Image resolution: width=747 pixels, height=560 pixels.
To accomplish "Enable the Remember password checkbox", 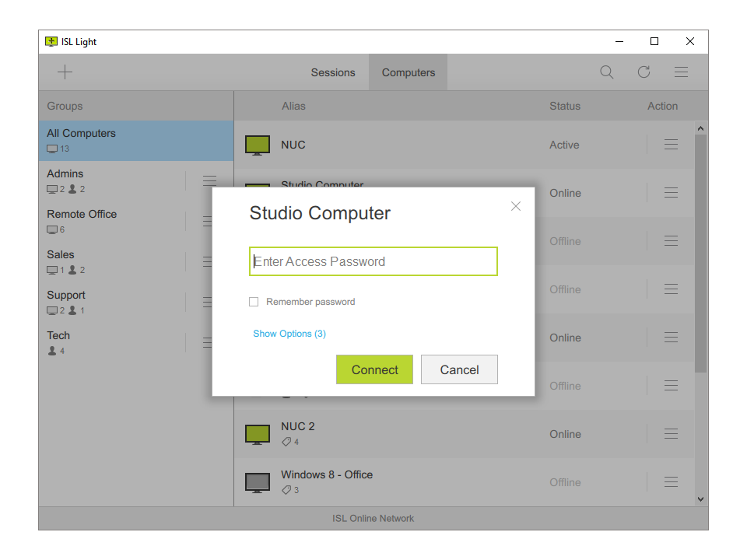I will [x=254, y=302].
